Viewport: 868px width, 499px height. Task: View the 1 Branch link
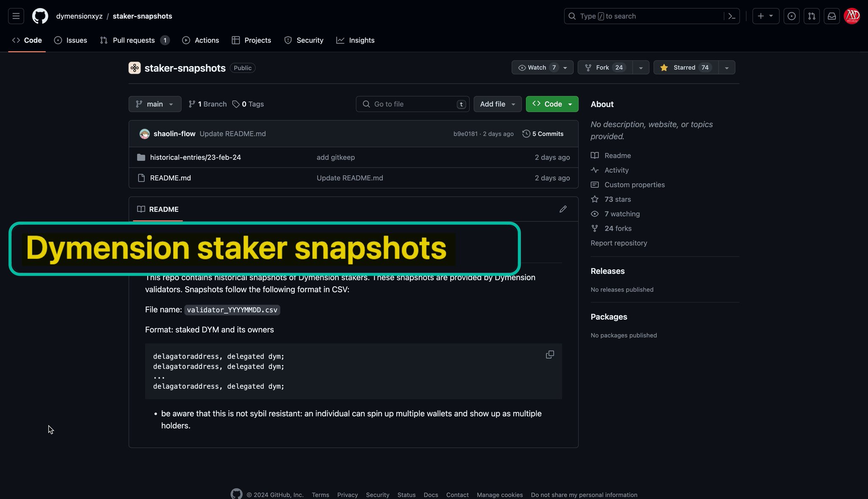pos(208,104)
